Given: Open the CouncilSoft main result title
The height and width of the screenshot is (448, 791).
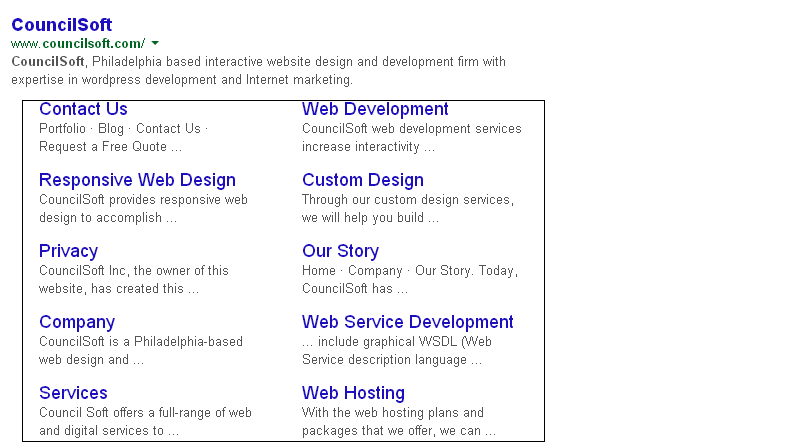Looking at the screenshot, I should pyautogui.click(x=61, y=25).
